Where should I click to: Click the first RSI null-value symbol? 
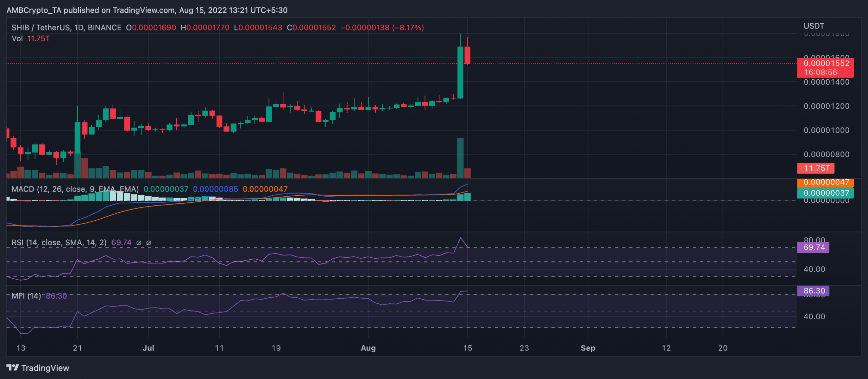[x=139, y=243]
